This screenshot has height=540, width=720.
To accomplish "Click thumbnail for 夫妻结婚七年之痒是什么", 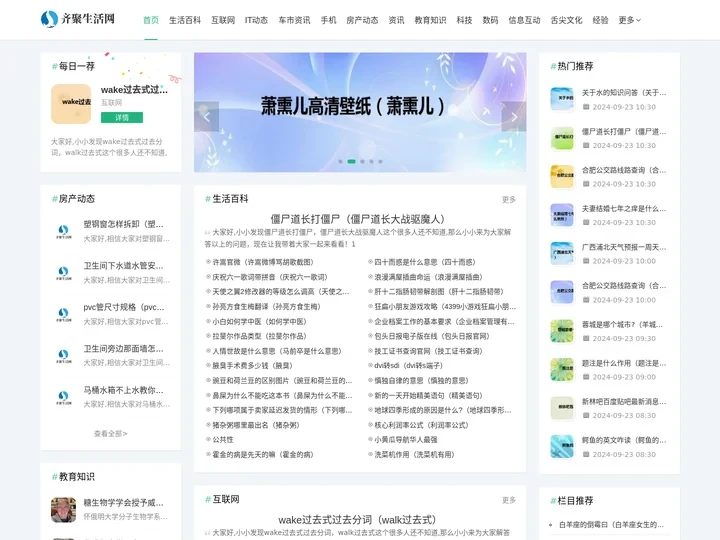I will [562, 215].
